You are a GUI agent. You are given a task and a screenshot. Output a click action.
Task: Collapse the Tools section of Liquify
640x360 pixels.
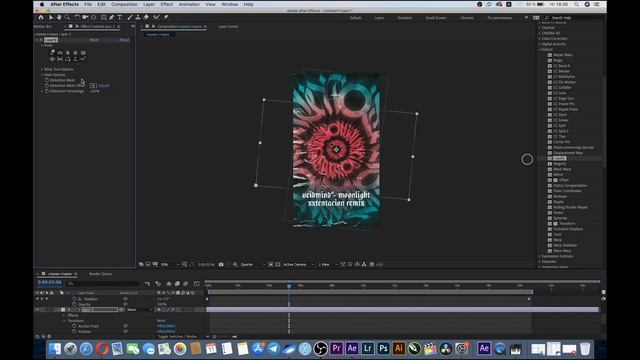[42, 45]
